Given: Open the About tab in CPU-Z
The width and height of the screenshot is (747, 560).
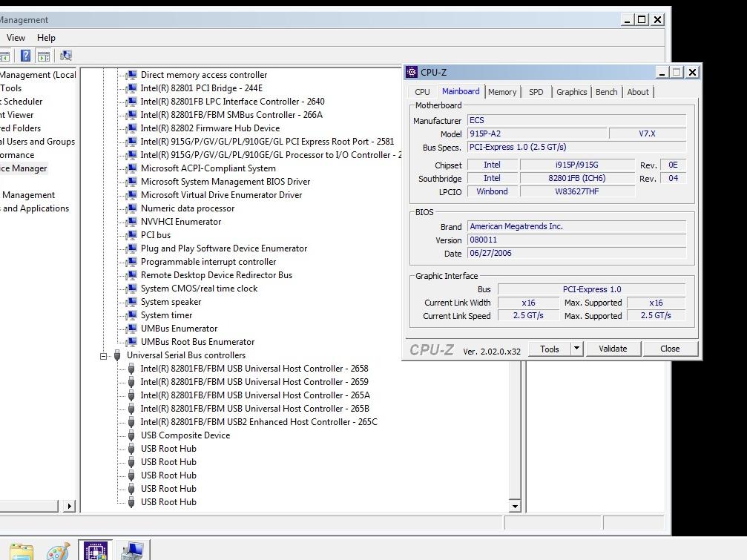Looking at the screenshot, I should pyautogui.click(x=638, y=92).
